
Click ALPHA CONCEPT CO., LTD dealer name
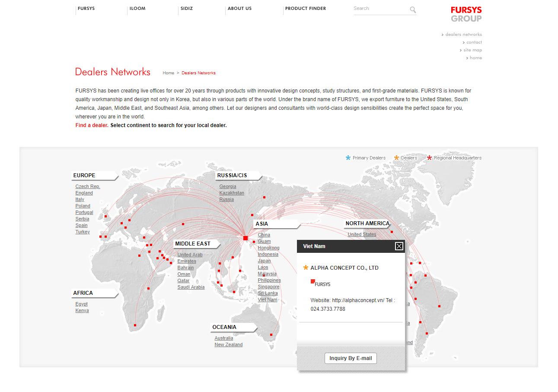[x=344, y=268]
